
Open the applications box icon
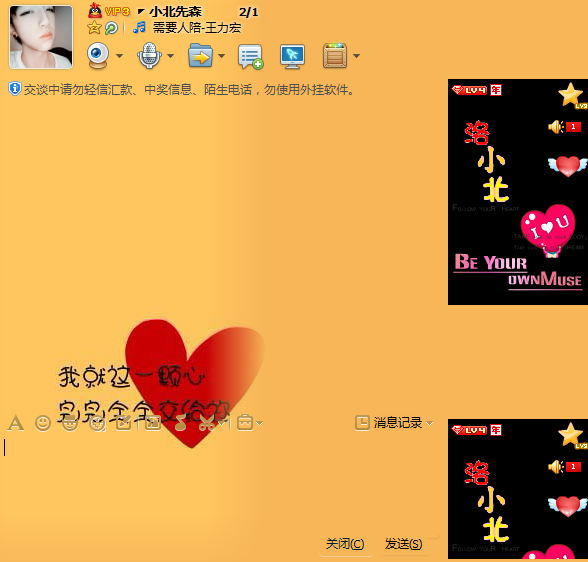[x=335, y=55]
